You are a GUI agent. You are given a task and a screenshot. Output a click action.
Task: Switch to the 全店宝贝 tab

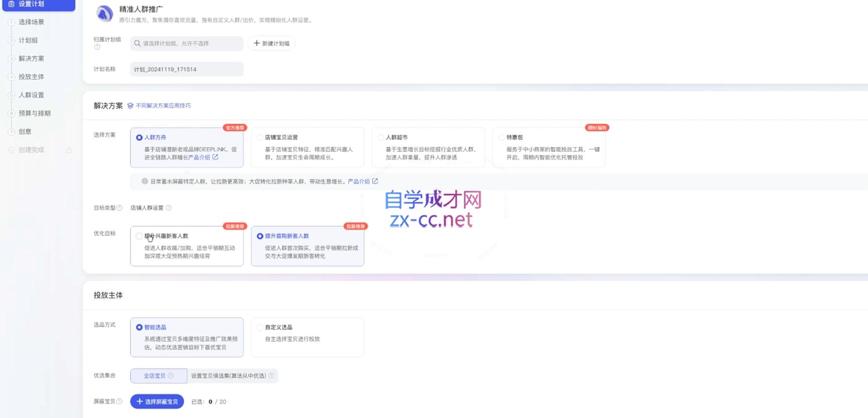(x=159, y=376)
